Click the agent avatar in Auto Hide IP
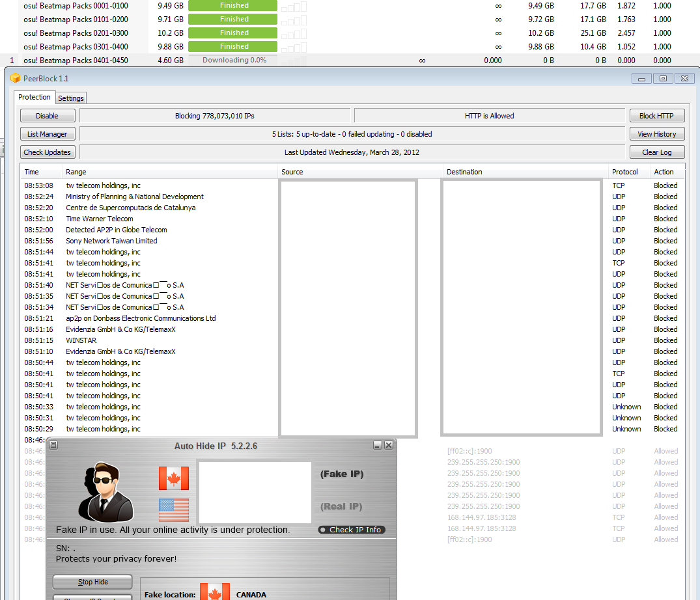The width and height of the screenshot is (700, 600). coord(105,492)
